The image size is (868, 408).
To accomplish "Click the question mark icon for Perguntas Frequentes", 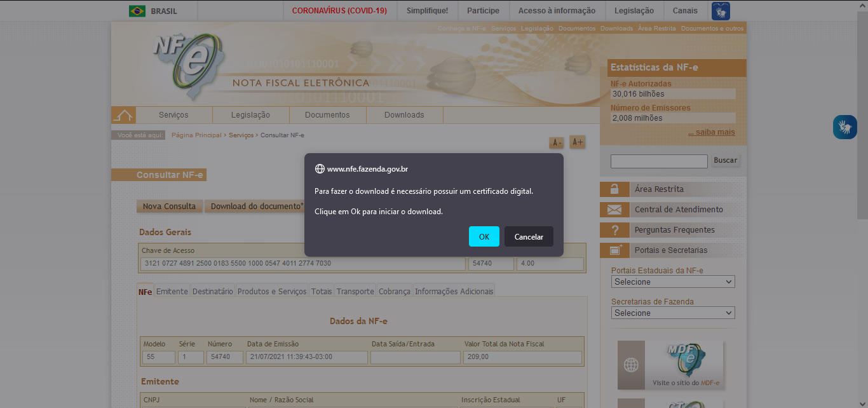I will click(614, 230).
